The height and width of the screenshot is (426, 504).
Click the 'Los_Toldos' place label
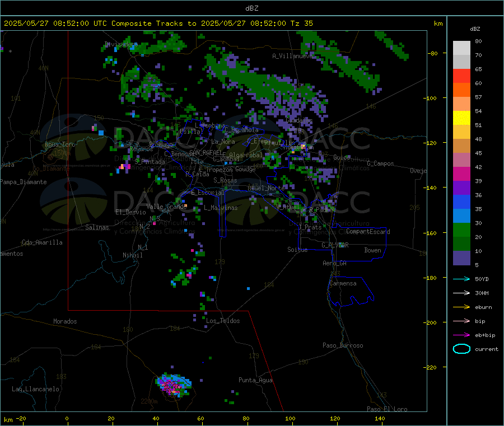(x=223, y=321)
